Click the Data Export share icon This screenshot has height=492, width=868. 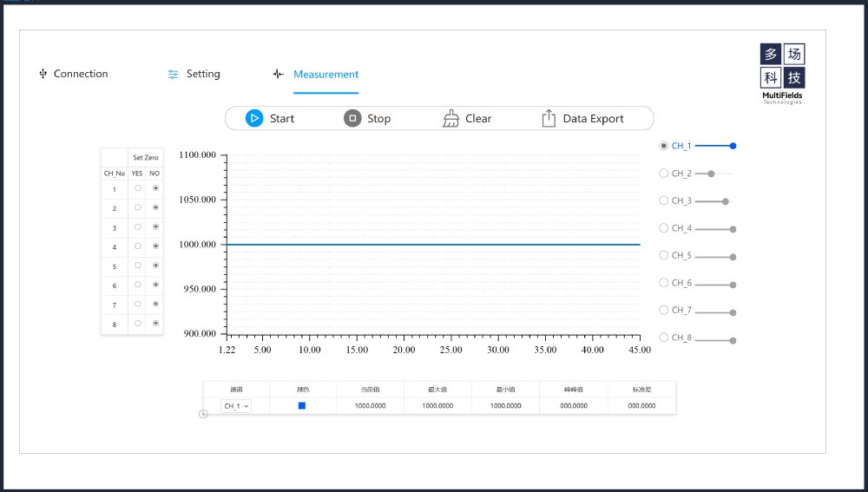point(549,119)
